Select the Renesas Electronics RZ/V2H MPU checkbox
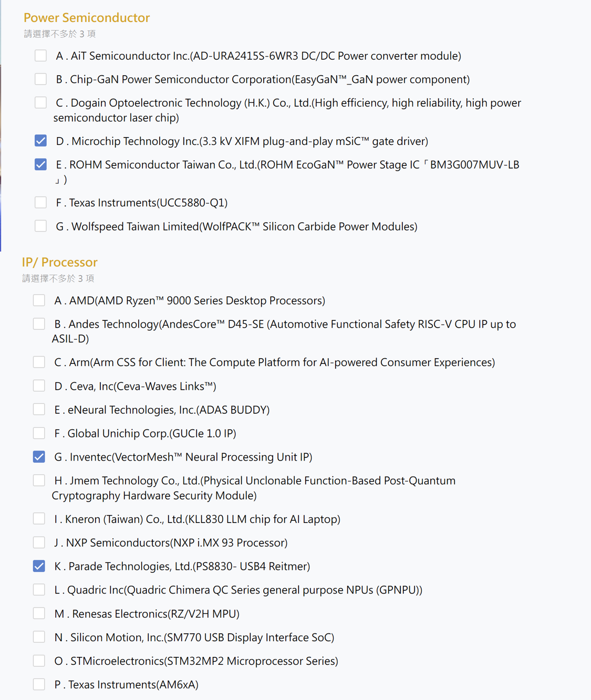Viewport: 591px width, 700px height. coord(39,613)
